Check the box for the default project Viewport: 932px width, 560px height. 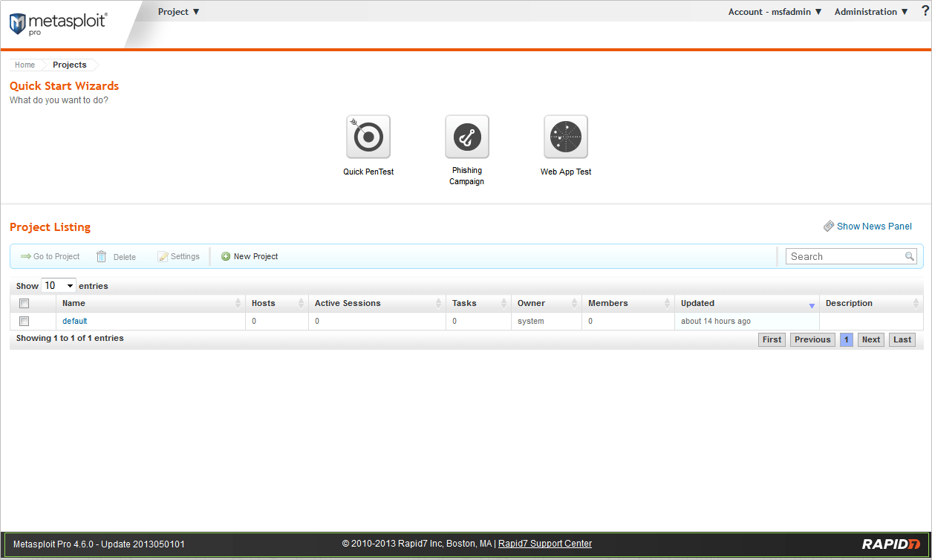[x=25, y=322]
